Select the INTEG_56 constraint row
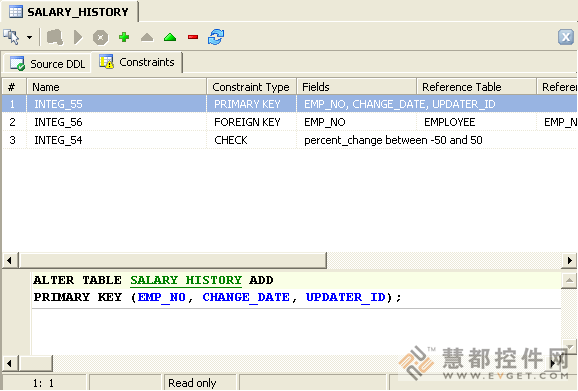Image resolution: width=578 pixels, height=391 pixels. tap(289, 122)
